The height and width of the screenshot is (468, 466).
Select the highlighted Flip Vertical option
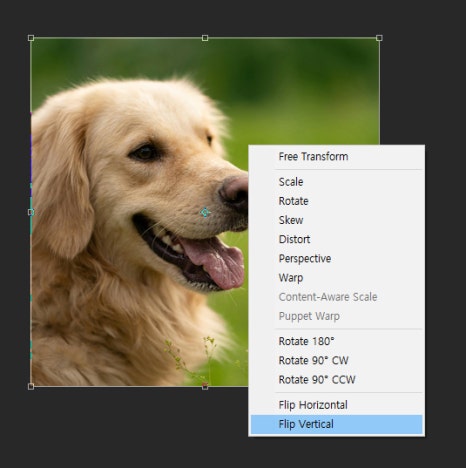click(336, 424)
